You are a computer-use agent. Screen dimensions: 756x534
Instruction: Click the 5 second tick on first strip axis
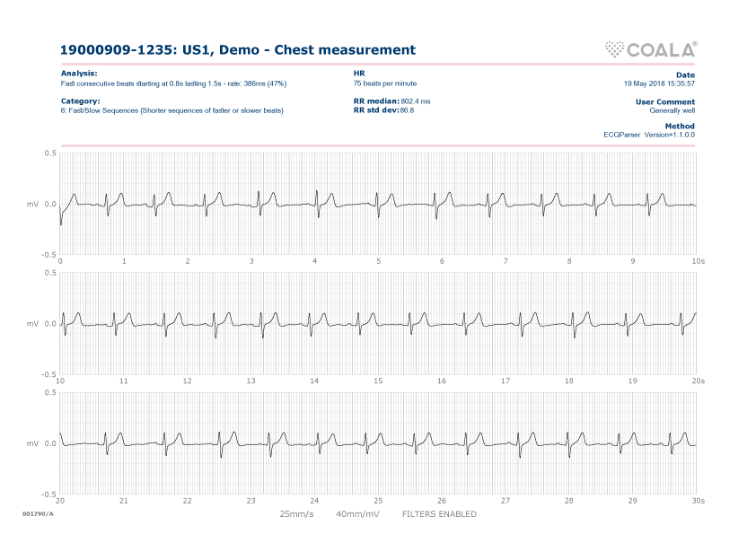pyautogui.click(x=378, y=261)
